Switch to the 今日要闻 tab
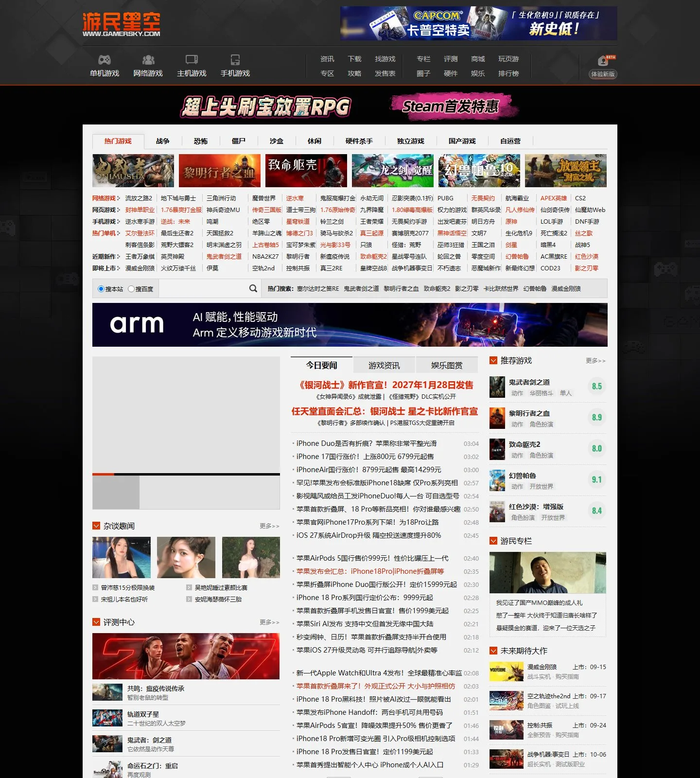The image size is (700, 778). 321,365
